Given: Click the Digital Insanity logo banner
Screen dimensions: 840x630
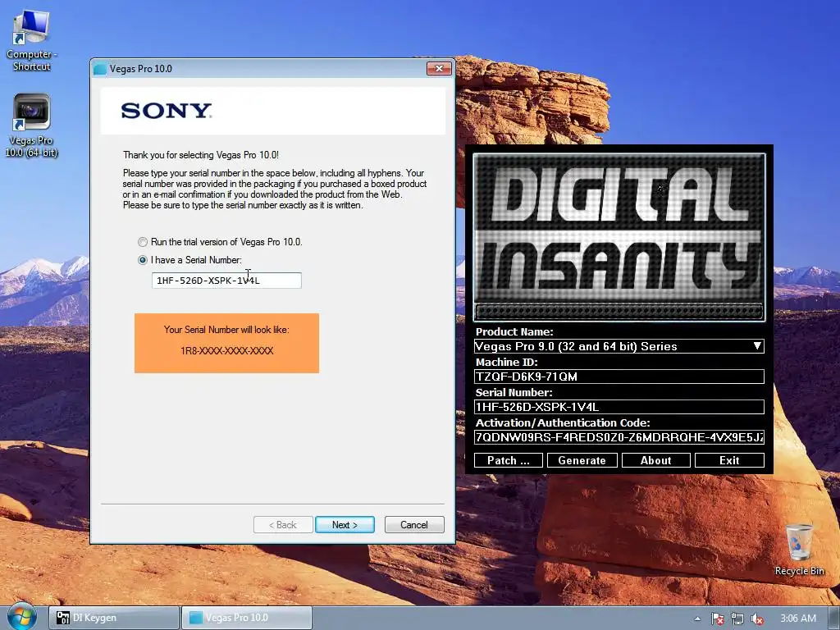Looking at the screenshot, I should pos(619,237).
